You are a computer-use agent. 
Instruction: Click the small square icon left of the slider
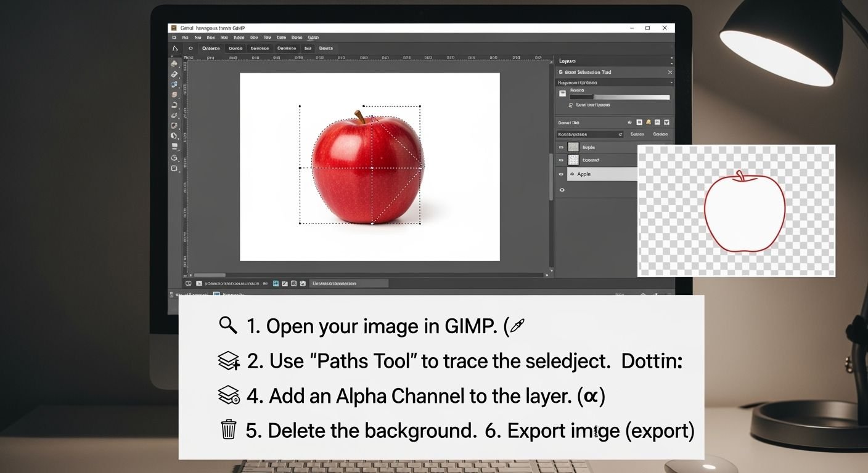(x=562, y=94)
